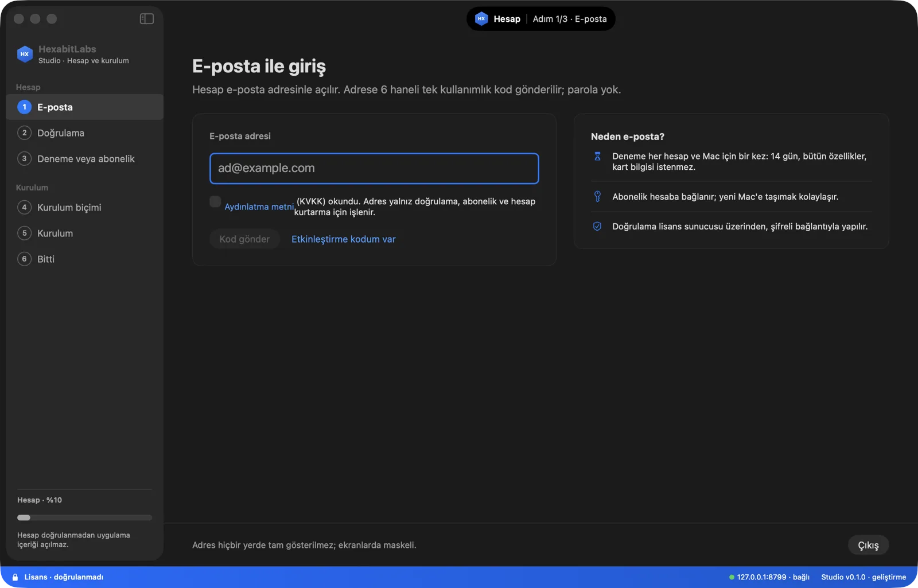918x588 pixels.
Task: Click the Çıkış button
Action: 868,546
